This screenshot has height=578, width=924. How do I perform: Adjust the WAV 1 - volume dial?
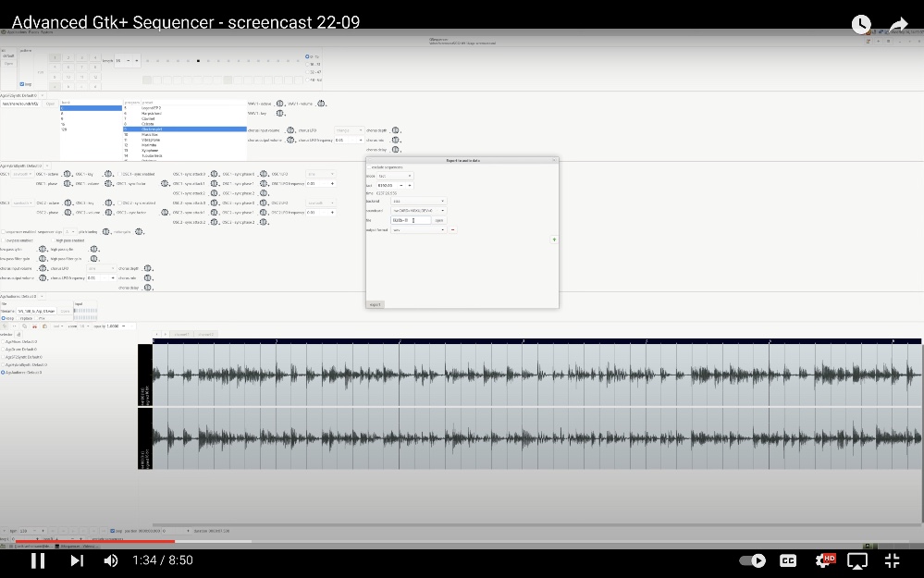pos(321,105)
